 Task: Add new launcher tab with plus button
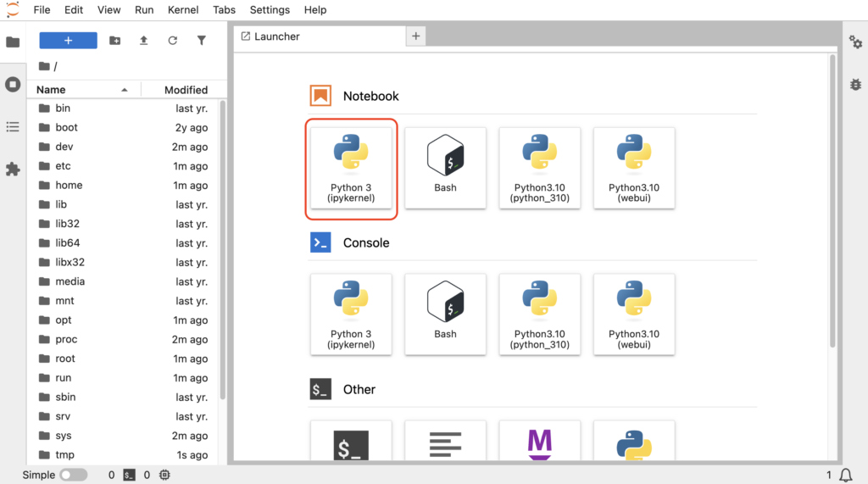pos(415,36)
